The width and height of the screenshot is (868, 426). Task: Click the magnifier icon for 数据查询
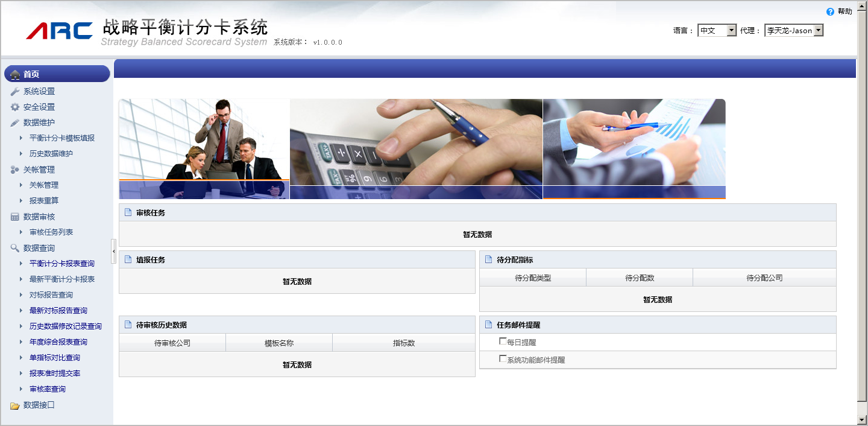click(x=15, y=249)
